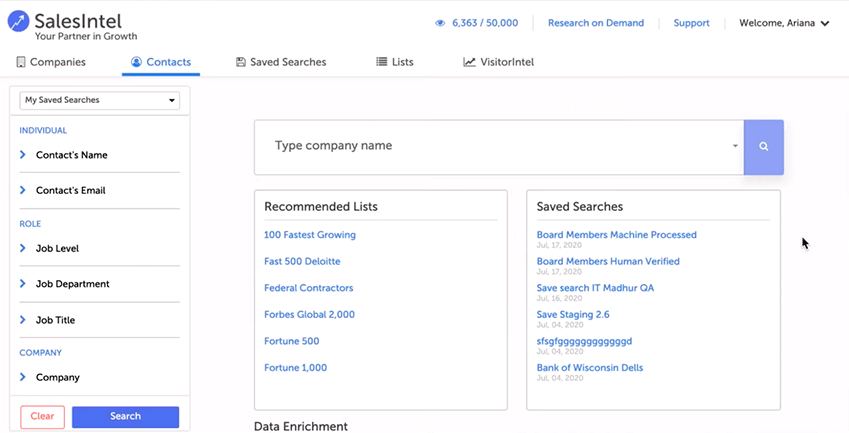849x433 pixels.
Task: Go to the Lists tab
Action: [395, 62]
